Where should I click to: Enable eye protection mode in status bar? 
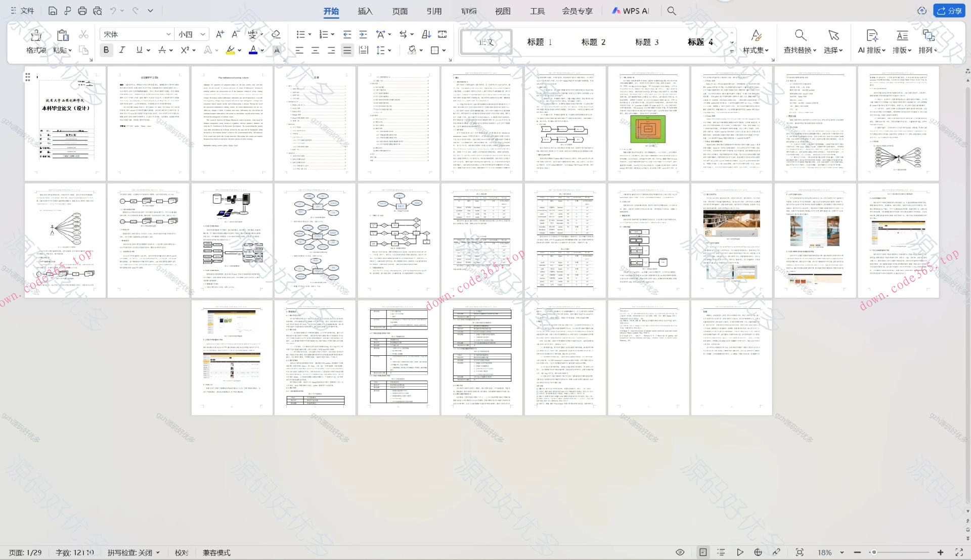[x=680, y=552]
